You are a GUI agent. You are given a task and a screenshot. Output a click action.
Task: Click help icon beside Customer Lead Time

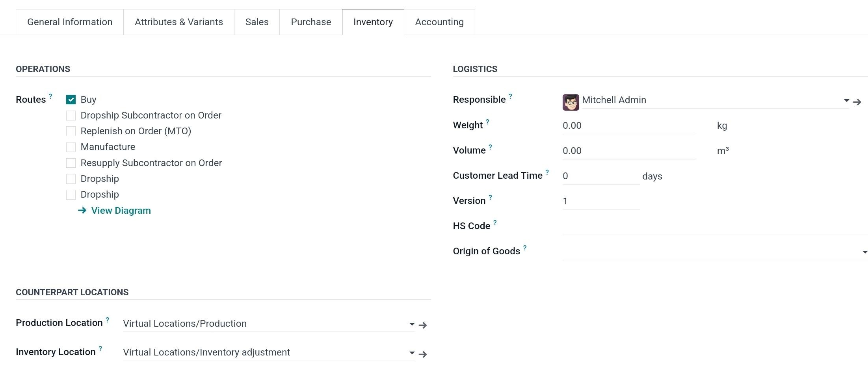(x=547, y=172)
